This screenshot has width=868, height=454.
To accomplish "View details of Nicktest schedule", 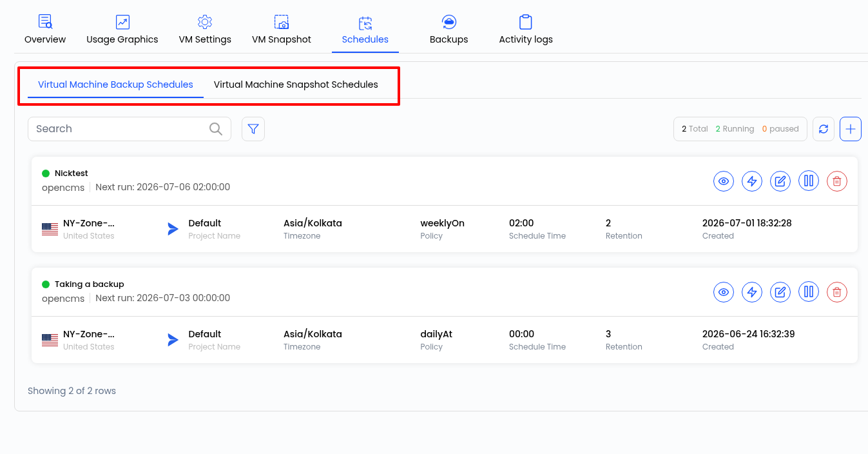I will 724,181.
